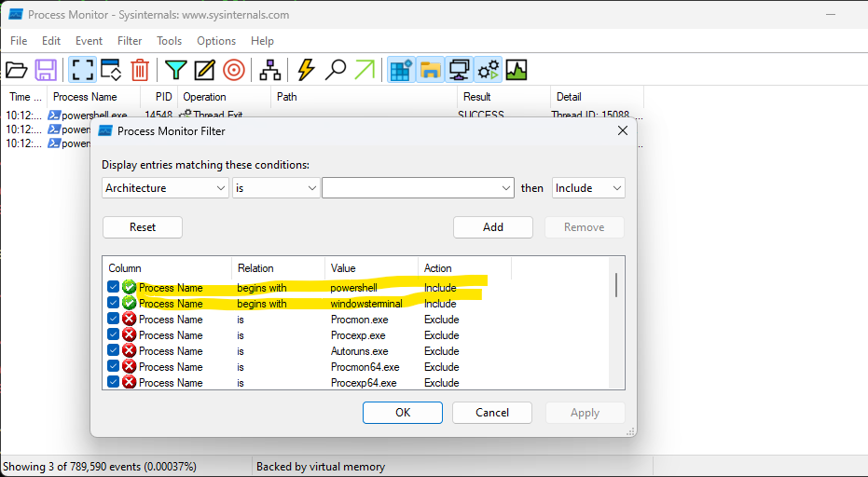Toggle network activity icon
868x477 pixels.
click(460, 70)
